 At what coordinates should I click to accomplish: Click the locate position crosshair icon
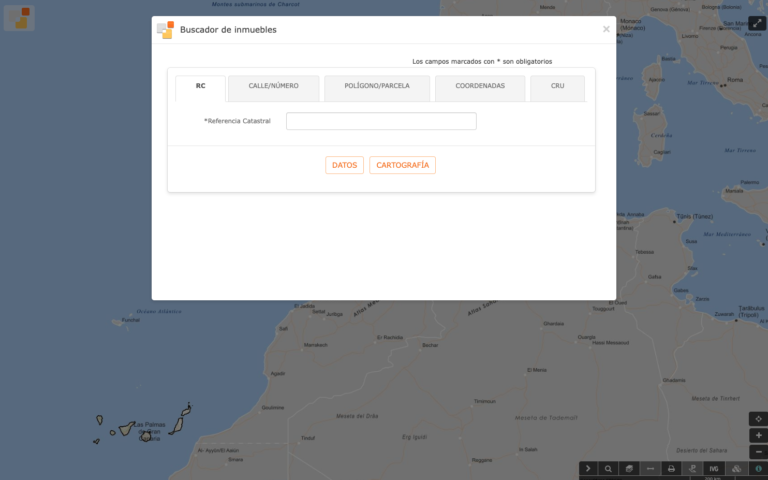[758, 419]
